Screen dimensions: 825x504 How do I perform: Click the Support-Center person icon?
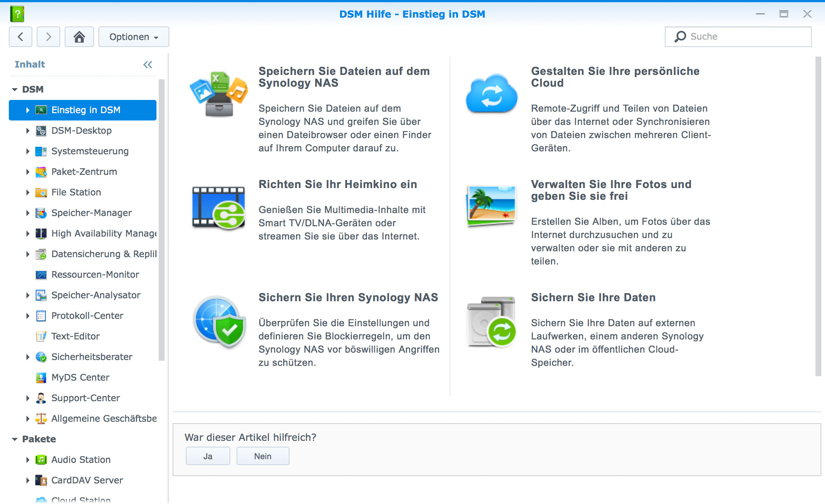point(41,398)
